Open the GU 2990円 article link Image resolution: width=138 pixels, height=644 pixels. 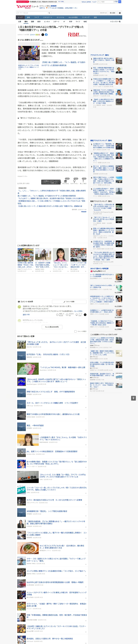56,380
